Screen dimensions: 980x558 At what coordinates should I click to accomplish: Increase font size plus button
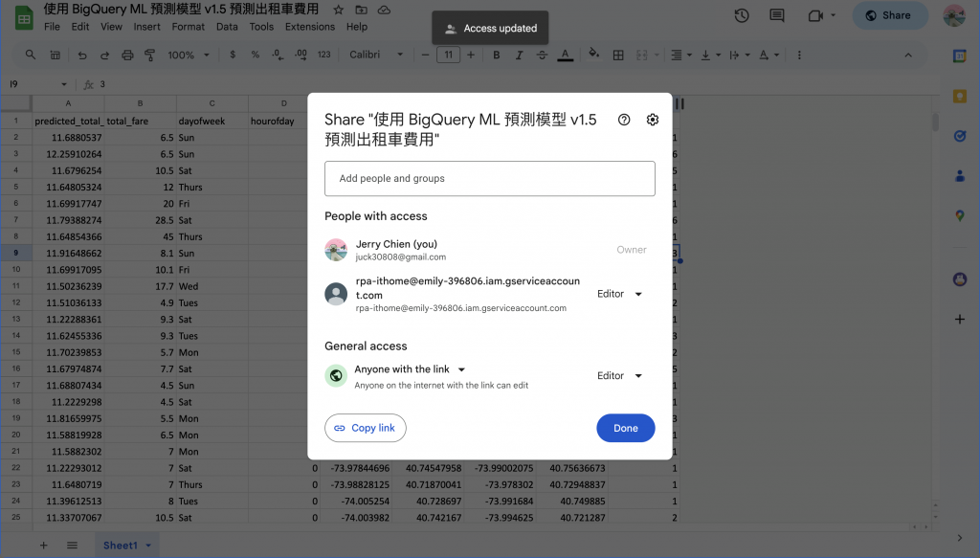(x=471, y=55)
